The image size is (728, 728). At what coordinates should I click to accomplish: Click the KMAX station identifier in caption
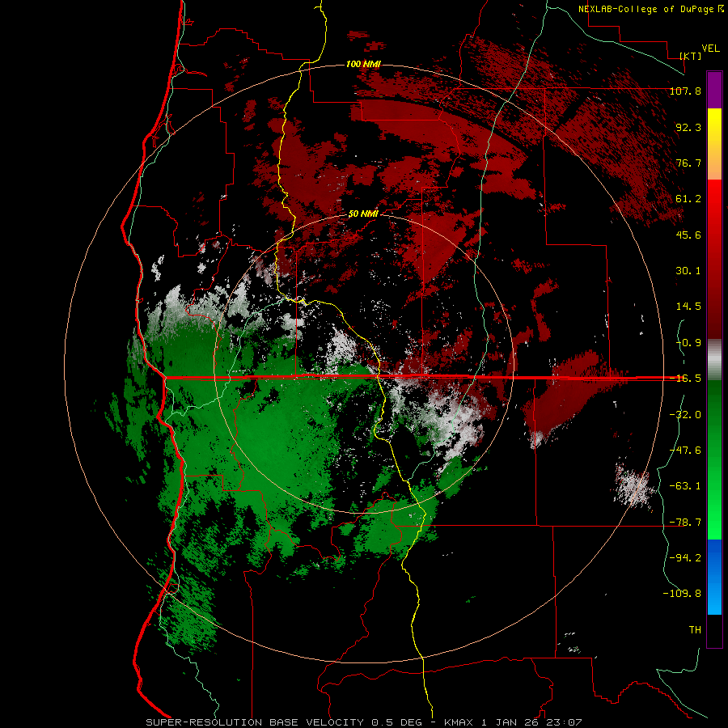(460, 722)
